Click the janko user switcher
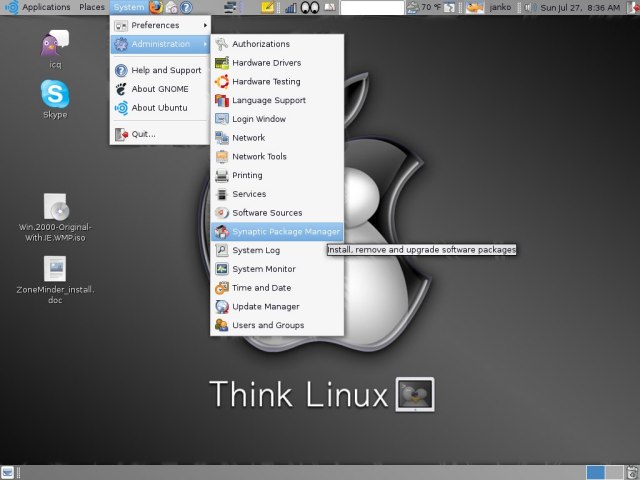The width and height of the screenshot is (640, 480). [500, 7]
